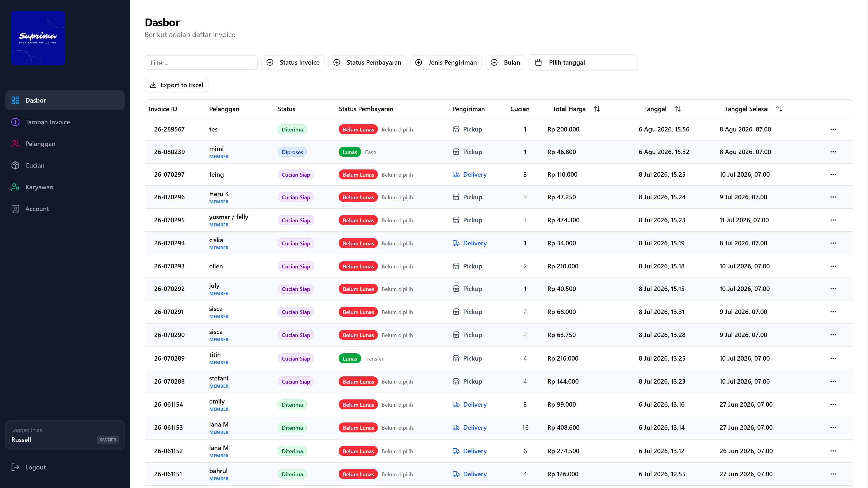The width and height of the screenshot is (868, 488).
Task: Click the Karyawan user-cog icon
Action: click(x=16, y=187)
